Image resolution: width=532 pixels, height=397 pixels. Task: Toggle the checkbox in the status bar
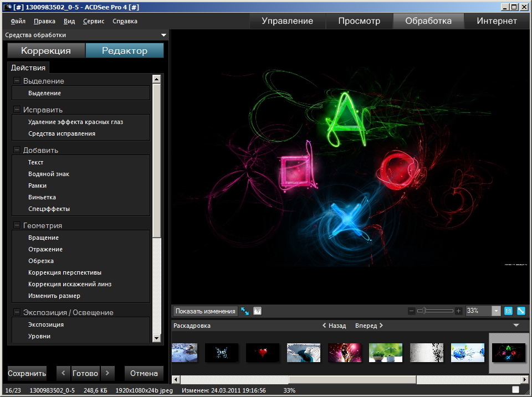pyautogui.click(x=515, y=390)
